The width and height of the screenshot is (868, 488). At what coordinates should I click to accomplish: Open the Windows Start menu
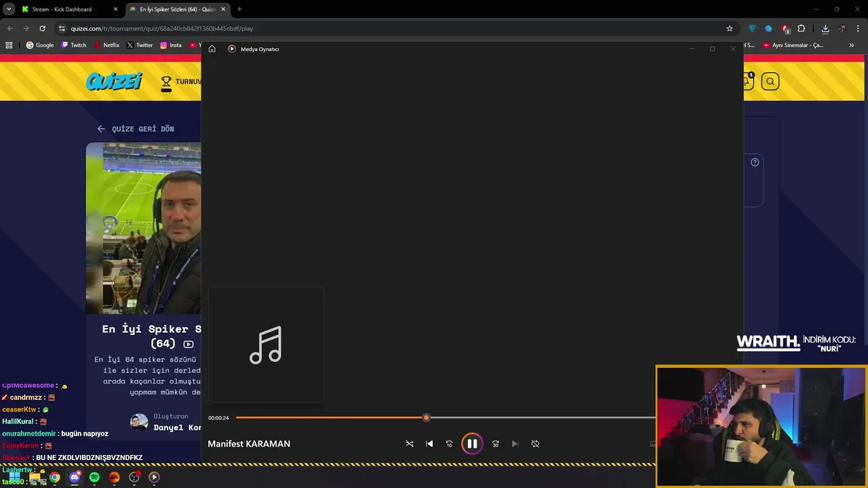click(14, 477)
